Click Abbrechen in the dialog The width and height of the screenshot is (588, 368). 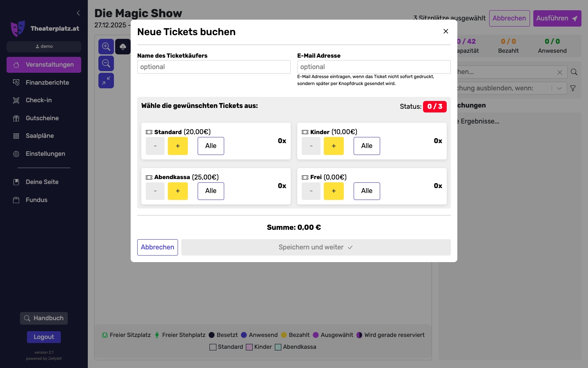click(158, 247)
